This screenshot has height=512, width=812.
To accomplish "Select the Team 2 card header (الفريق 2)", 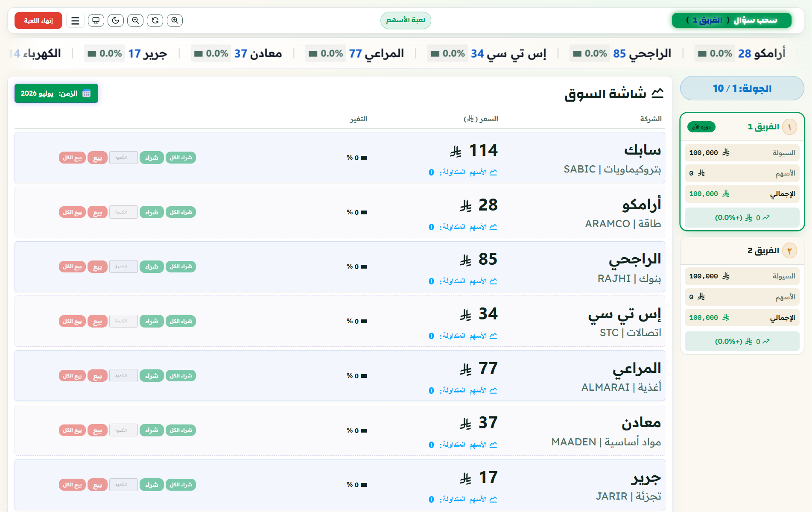I will [742, 251].
